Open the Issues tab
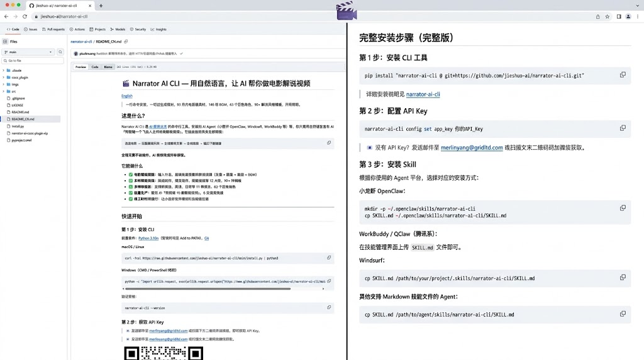Screen dimensions: 644x360 30,30
